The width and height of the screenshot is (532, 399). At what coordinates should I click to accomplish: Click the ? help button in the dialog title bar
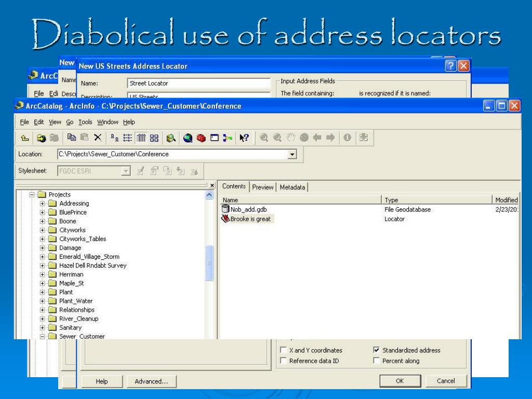[450, 66]
